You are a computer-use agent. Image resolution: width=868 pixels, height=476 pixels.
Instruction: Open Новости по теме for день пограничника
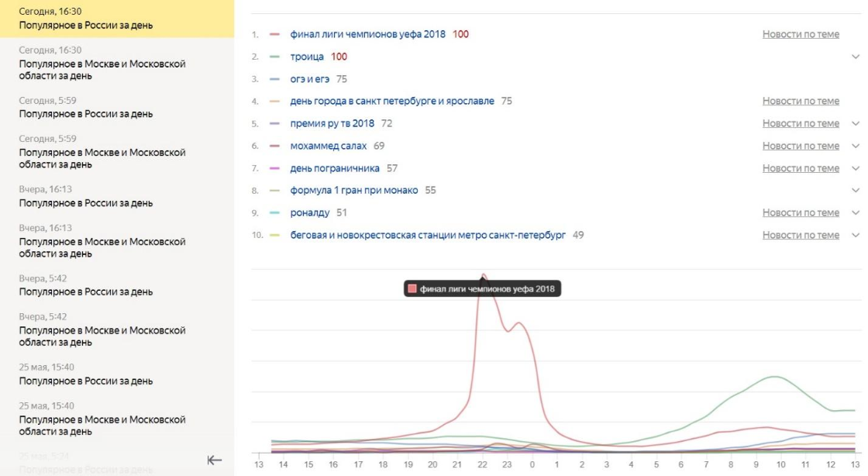point(801,168)
